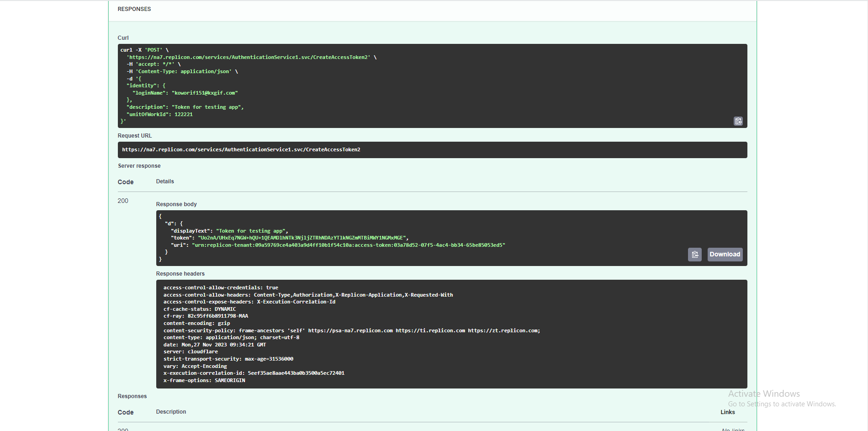Viewport: 868px width, 431px height.
Task: Click the Response headers label
Action: tap(180, 274)
